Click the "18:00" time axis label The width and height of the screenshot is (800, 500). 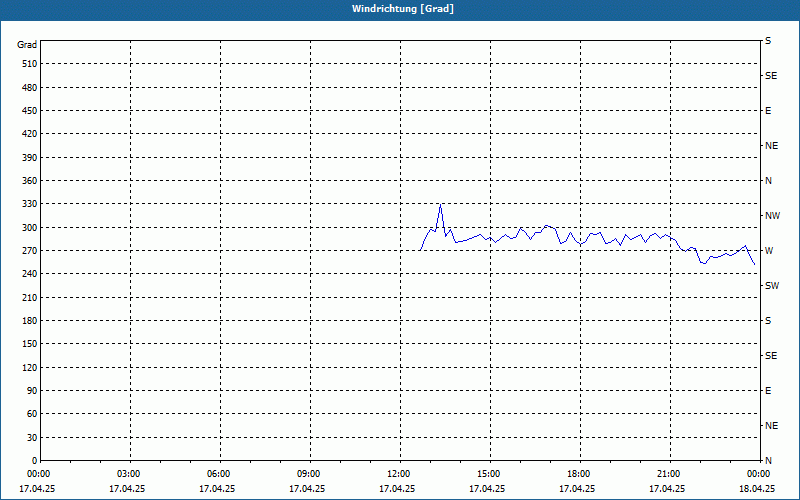tap(578, 474)
